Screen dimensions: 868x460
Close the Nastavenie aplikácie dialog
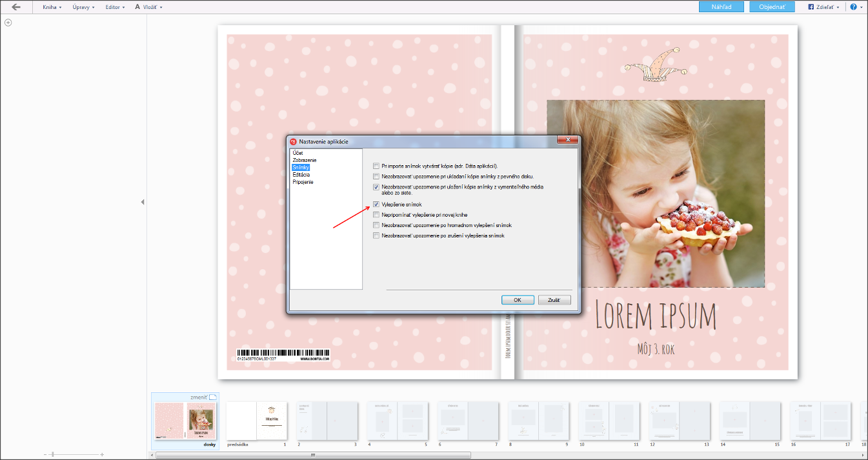coord(567,140)
